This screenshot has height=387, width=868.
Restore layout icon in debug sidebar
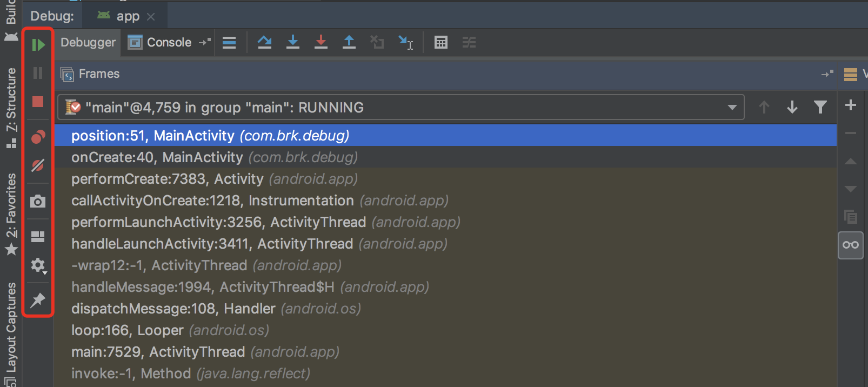pyautogui.click(x=38, y=237)
